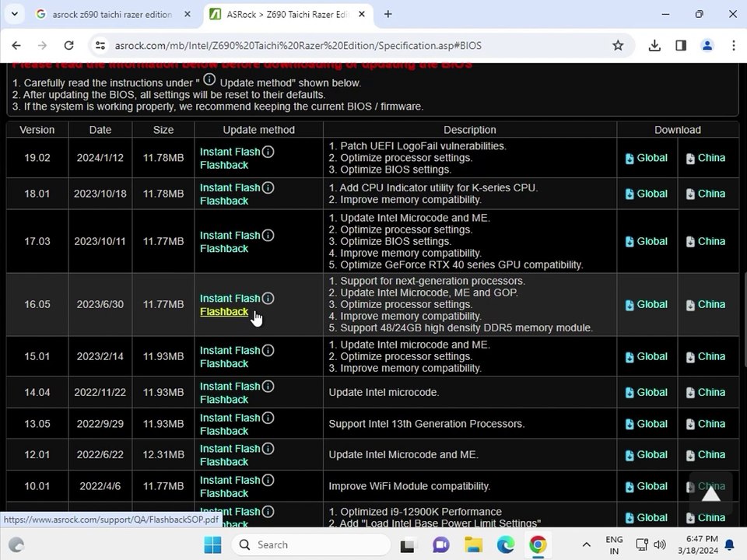Open the chat app in the taskbar
The height and width of the screenshot is (560, 747).
(x=441, y=544)
